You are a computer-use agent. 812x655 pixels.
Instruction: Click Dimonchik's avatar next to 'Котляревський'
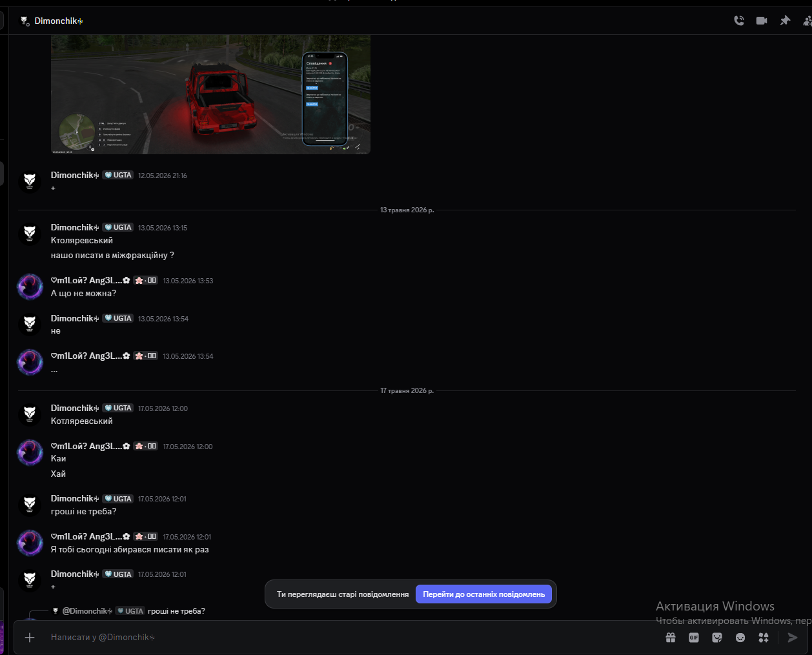(30, 414)
